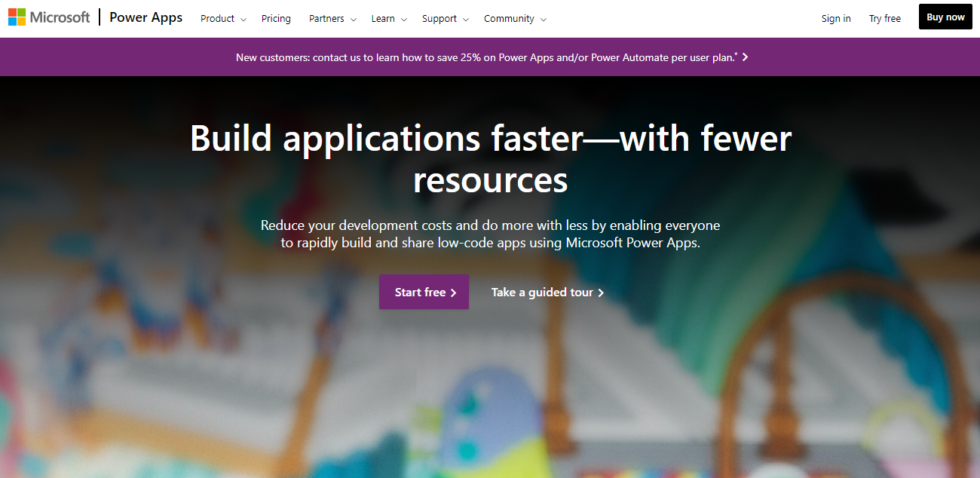This screenshot has height=478, width=980.
Task: Click the Try free link
Action: pos(885,19)
